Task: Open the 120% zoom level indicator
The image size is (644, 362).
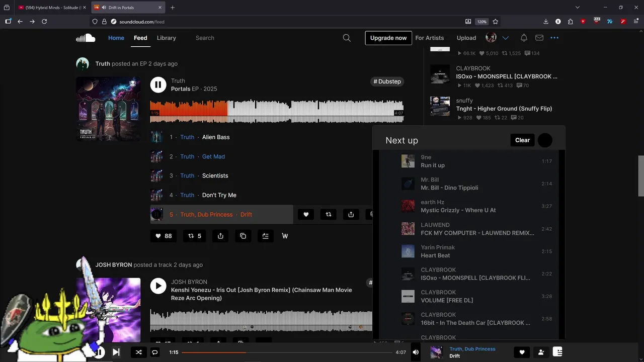Action: [482, 22]
